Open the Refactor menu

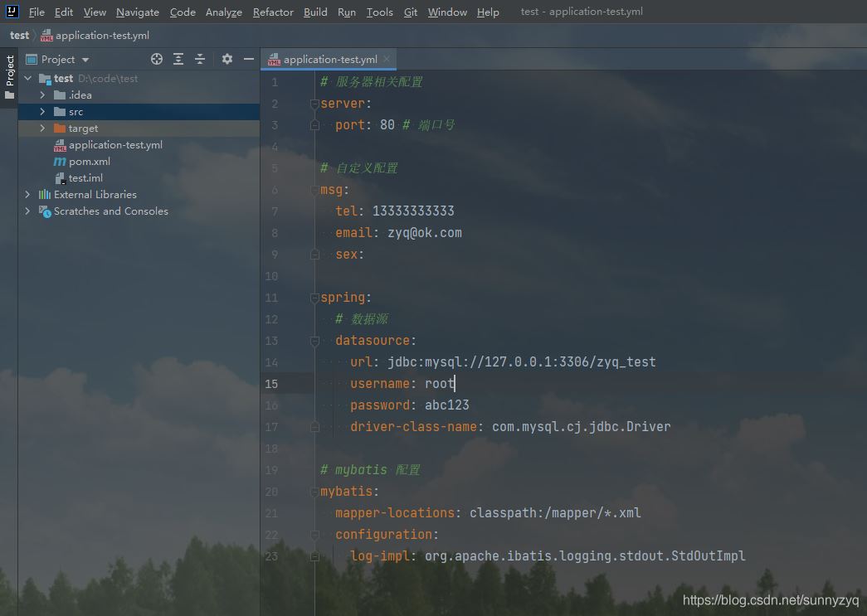tap(273, 12)
